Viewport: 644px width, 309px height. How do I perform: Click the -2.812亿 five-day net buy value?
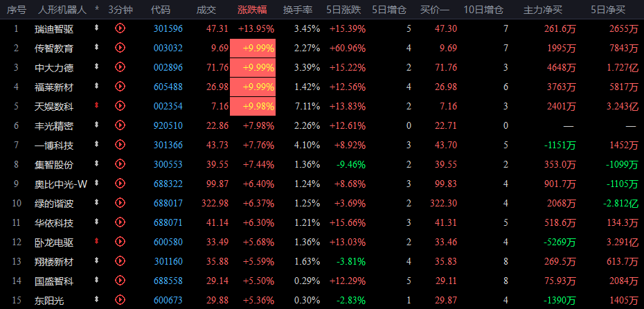click(x=621, y=204)
